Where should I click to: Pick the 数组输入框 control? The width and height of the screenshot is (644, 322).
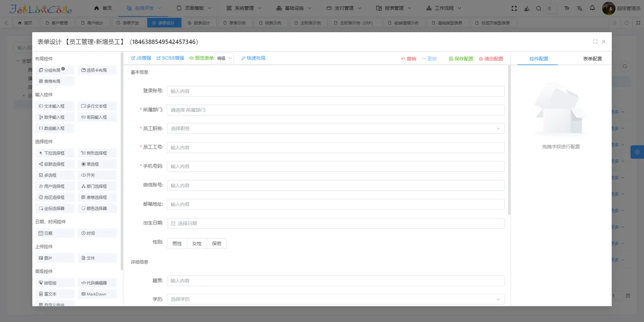click(54, 128)
